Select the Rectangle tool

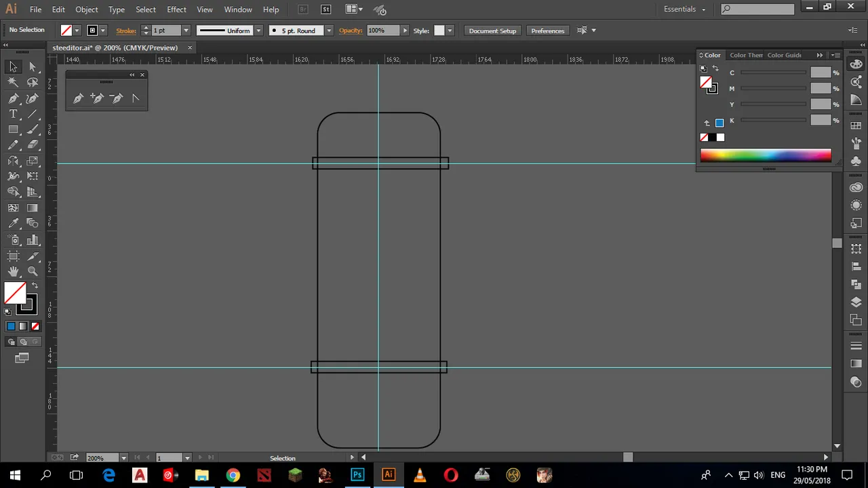click(x=13, y=129)
